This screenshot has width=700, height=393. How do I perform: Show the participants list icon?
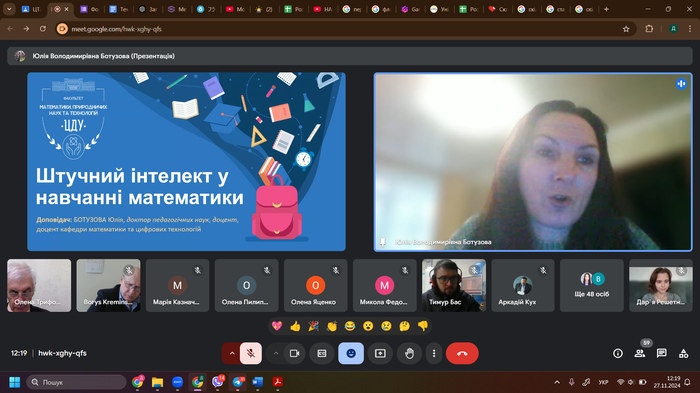click(640, 353)
